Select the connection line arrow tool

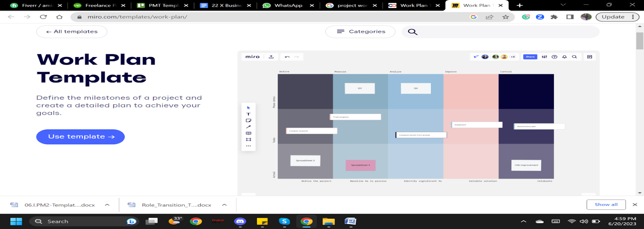pos(248,127)
